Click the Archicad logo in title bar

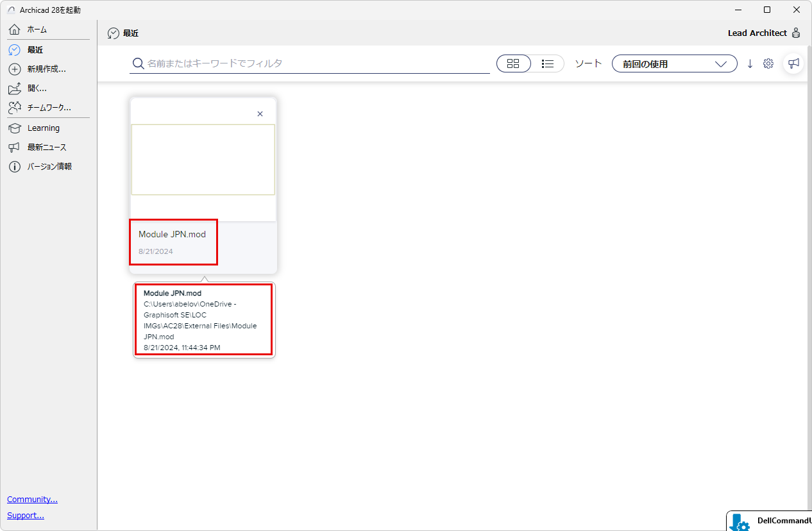coord(11,10)
